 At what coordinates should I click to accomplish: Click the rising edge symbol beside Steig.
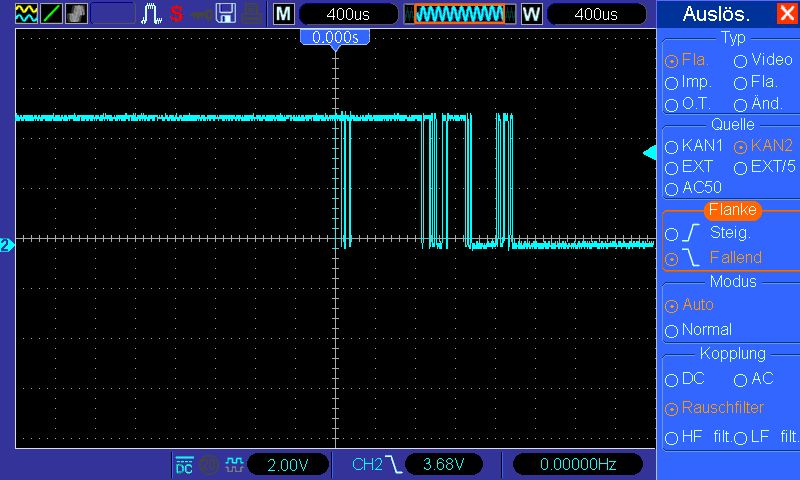tap(691, 233)
